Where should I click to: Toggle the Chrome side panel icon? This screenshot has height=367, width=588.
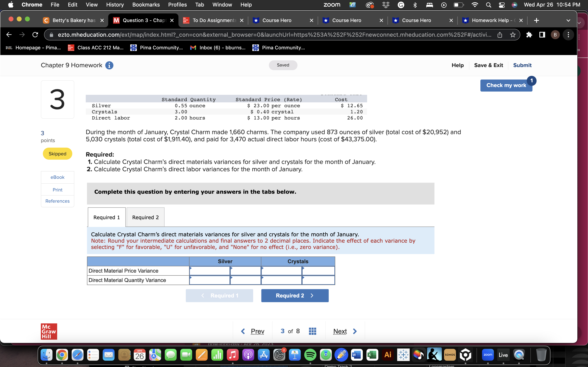pyautogui.click(x=542, y=35)
